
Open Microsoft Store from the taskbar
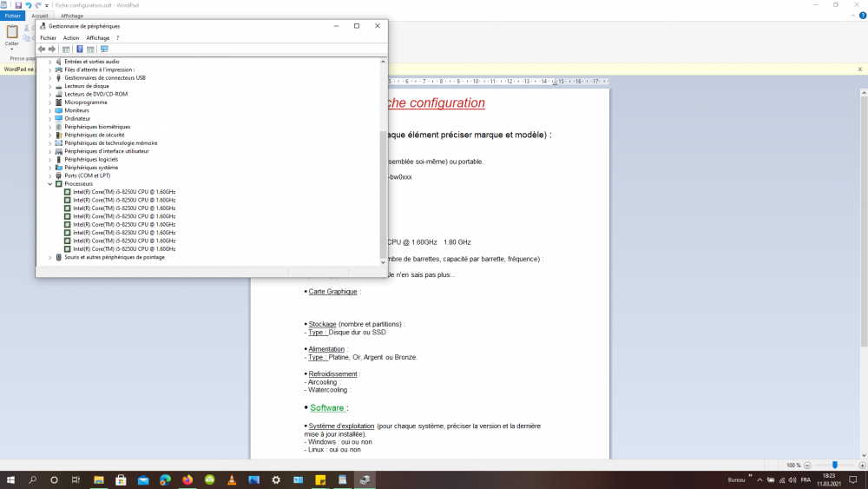pos(121,479)
